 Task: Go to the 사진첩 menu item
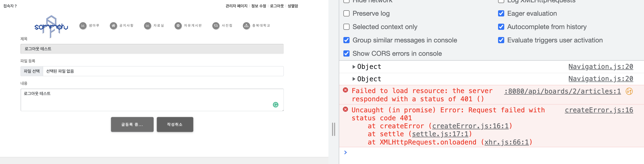(227, 25)
